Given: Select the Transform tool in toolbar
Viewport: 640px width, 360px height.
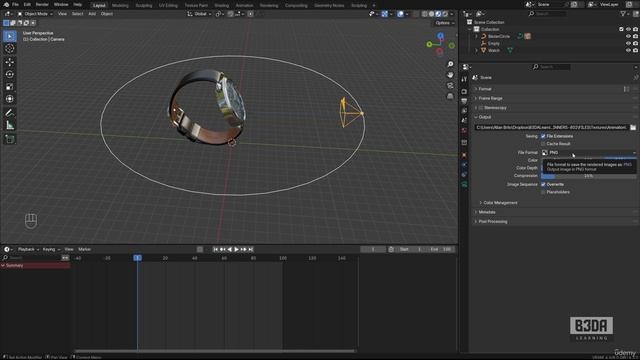Looking at the screenshot, I should coord(10,99).
